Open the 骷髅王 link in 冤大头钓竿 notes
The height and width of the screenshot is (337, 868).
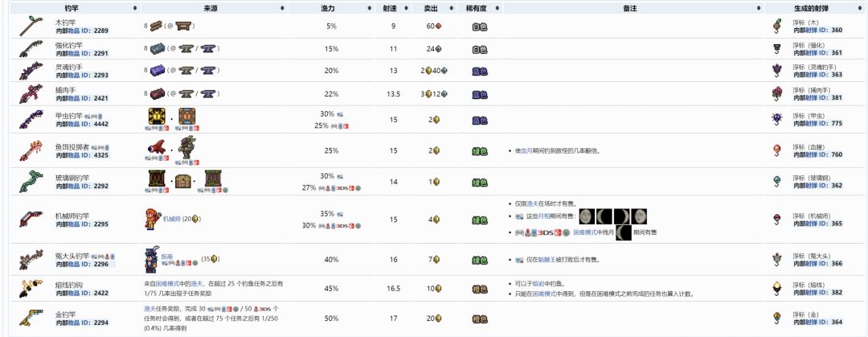547,260
